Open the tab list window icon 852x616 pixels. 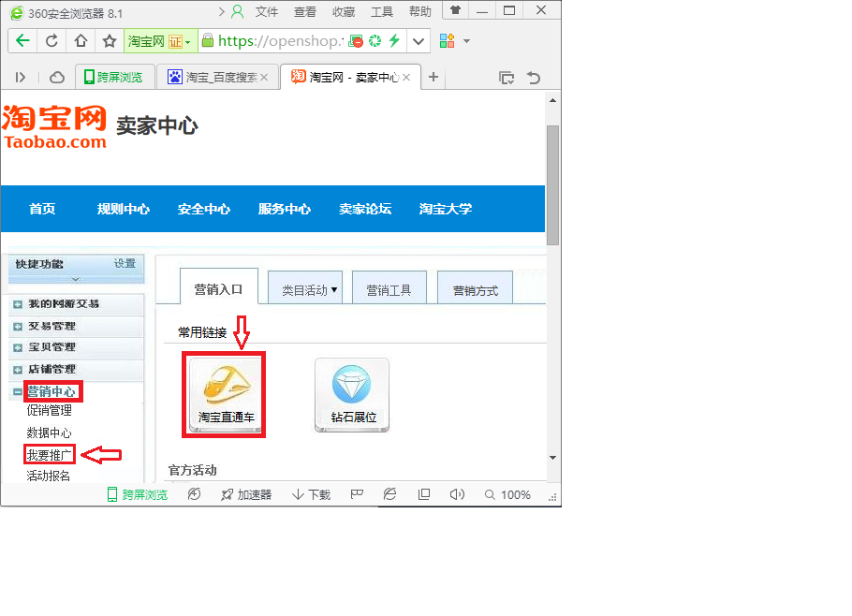coord(507,78)
